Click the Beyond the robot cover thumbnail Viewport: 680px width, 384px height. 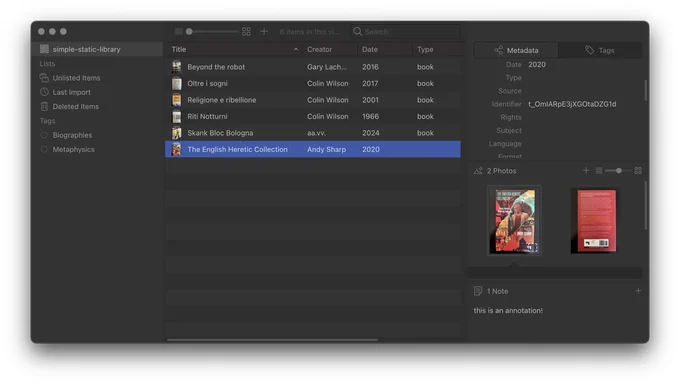tap(177, 67)
